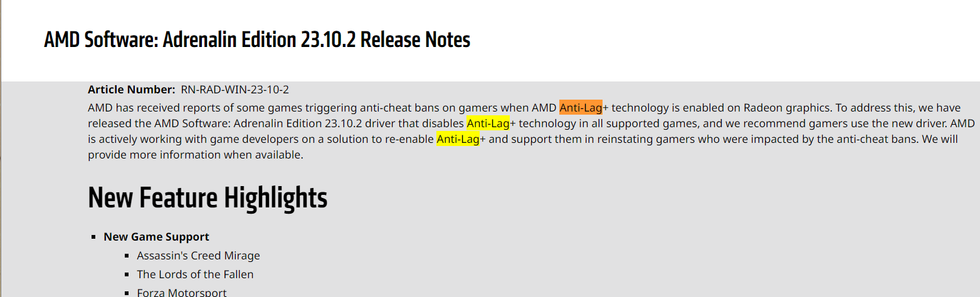Select the Forza Motorsport list entry
The height and width of the screenshot is (297, 980).
(182, 293)
